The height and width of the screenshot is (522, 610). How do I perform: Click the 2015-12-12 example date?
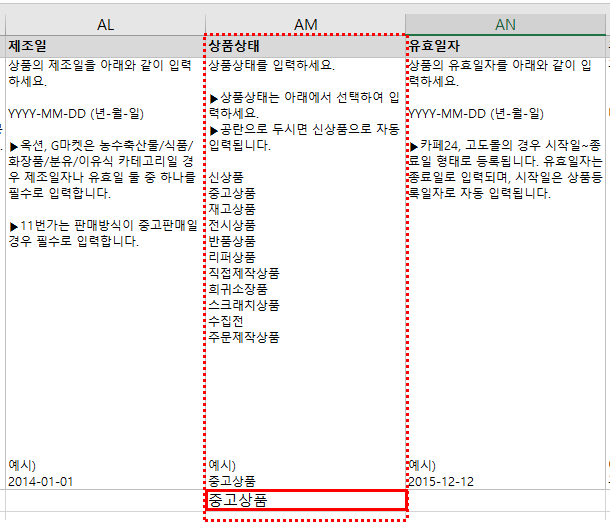point(442,481)
